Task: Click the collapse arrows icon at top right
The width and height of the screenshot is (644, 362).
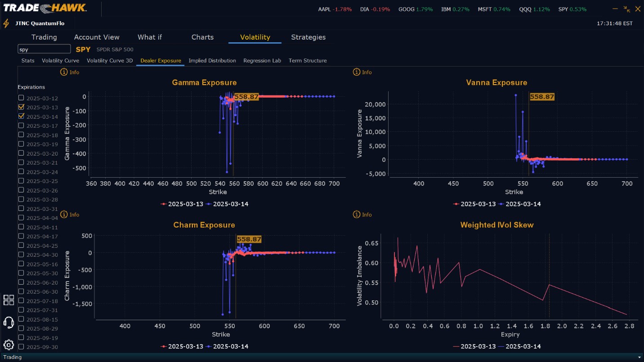Action: pos(627,9)
